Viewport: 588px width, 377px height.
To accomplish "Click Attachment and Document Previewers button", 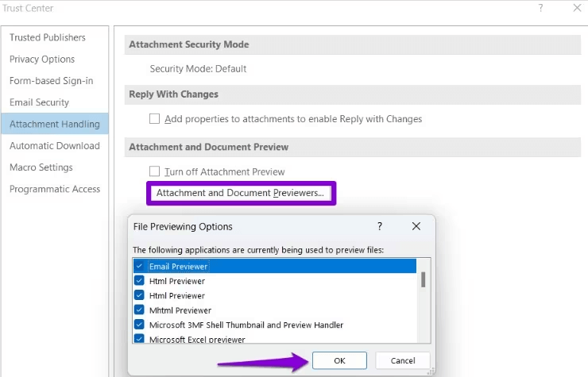I will click(x=240, y=193).
